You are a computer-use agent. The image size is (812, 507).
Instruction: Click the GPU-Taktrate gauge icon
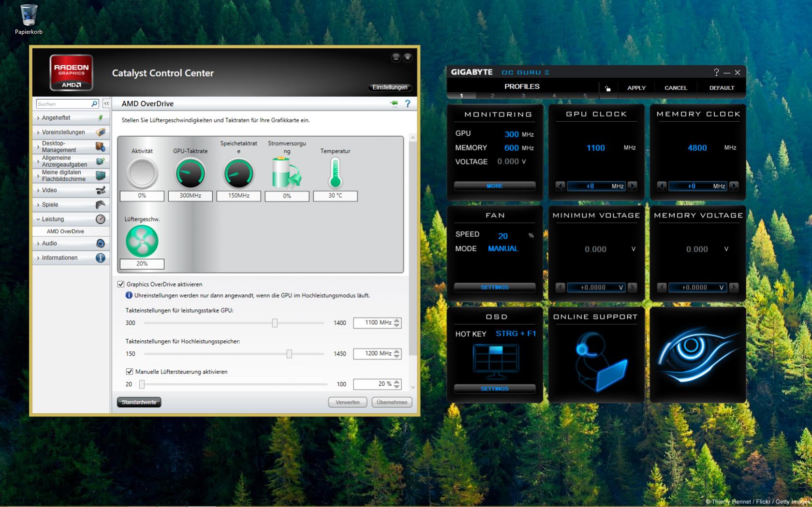point(191,174)
